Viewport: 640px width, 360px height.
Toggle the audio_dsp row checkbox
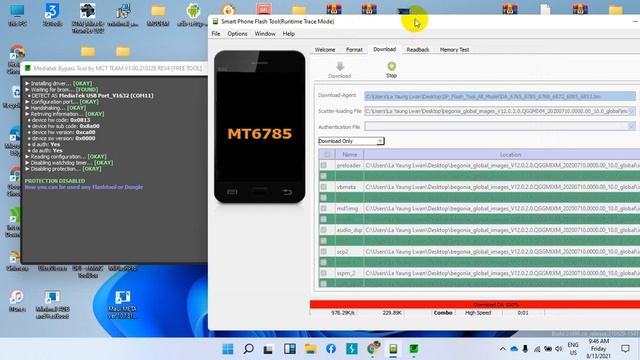pos(324,230)
